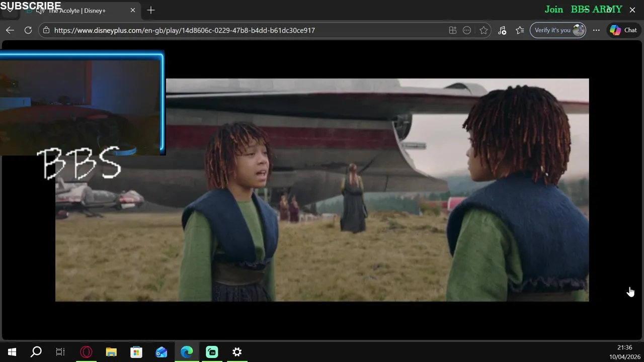View site information lock icon
Viewport: 644px width, 362px height.
tap(46, 30)
